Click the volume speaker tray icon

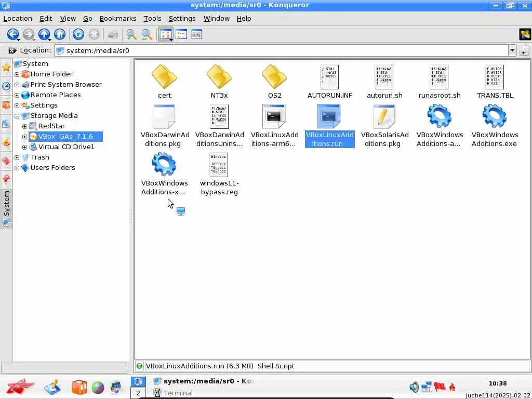click(x=414, y=387)
